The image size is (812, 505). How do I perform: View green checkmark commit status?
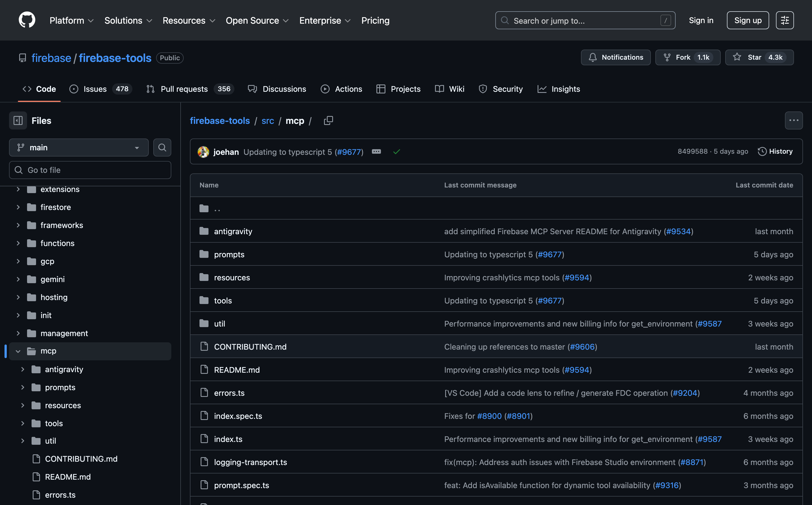pos(396,152)
